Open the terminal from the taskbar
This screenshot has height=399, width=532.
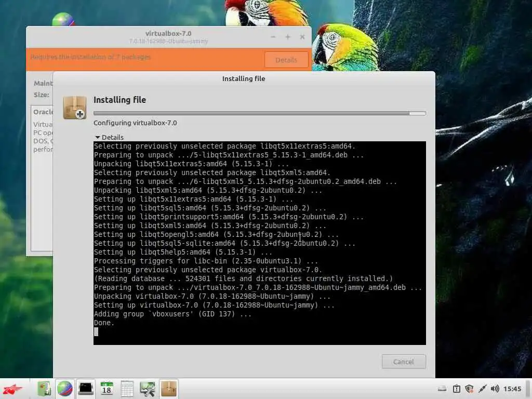coord(86,389)
